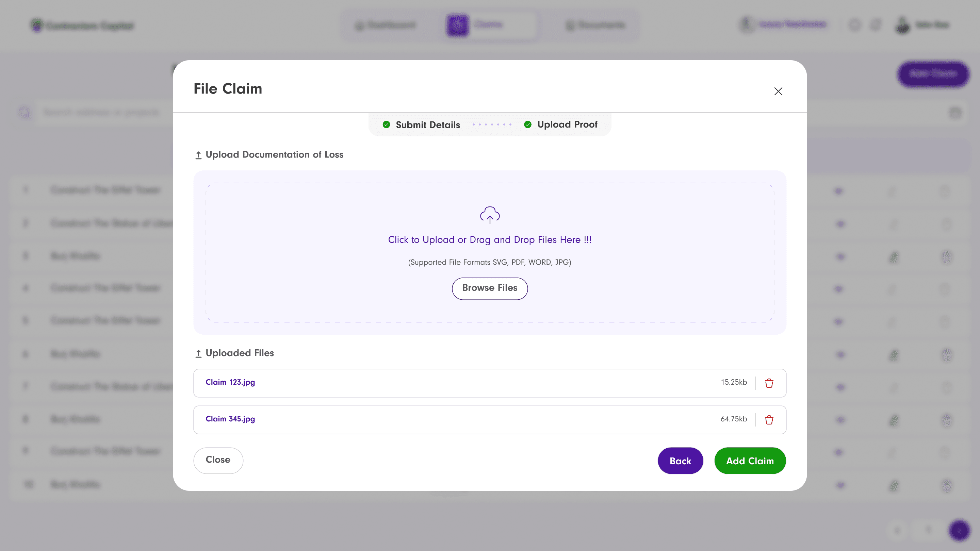The height and width of the screenshot is (551, 980).
Task: Open the Claim 123.jpg file name
Action: pyautogui.click(x=230, y=382)
